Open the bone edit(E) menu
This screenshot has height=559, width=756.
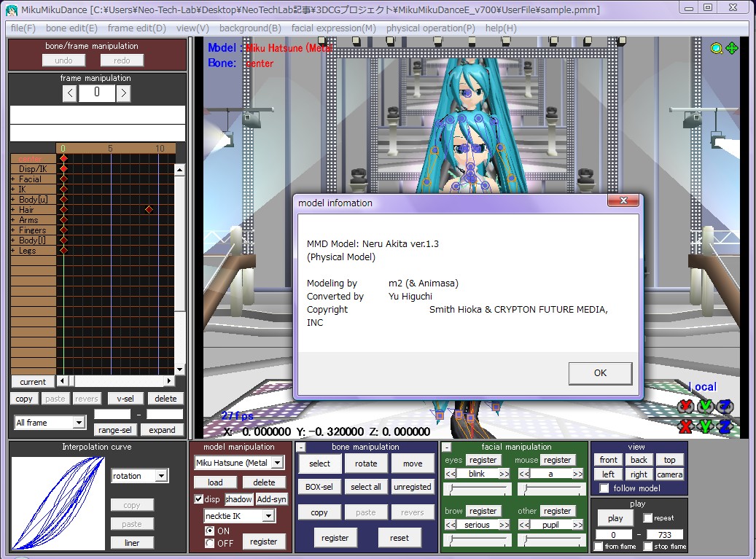[71, 28]
